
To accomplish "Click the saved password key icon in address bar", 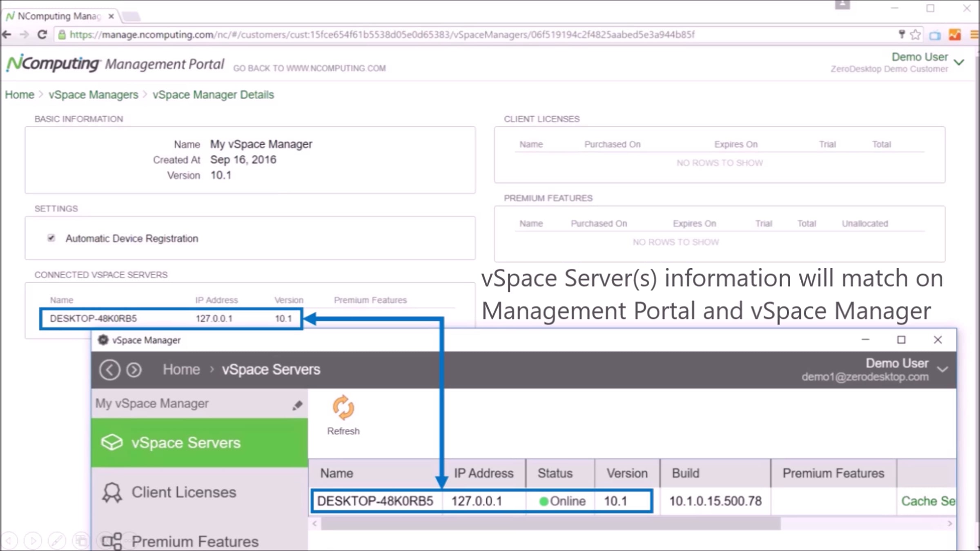I will point(901,34).
